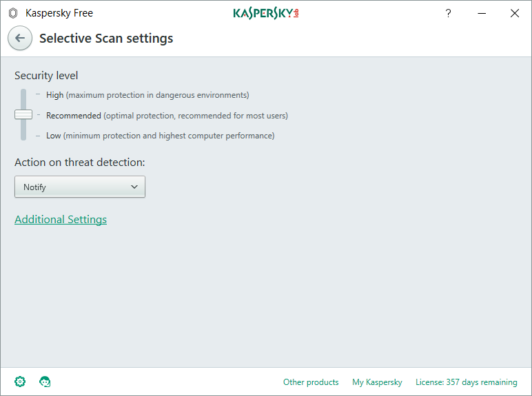Open the Additional Settings link

pyautogui.click(x=61, y=220)
